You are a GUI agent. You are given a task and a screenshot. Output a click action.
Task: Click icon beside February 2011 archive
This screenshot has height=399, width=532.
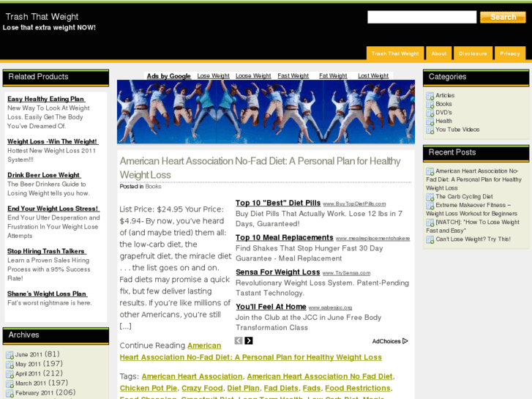10,393
